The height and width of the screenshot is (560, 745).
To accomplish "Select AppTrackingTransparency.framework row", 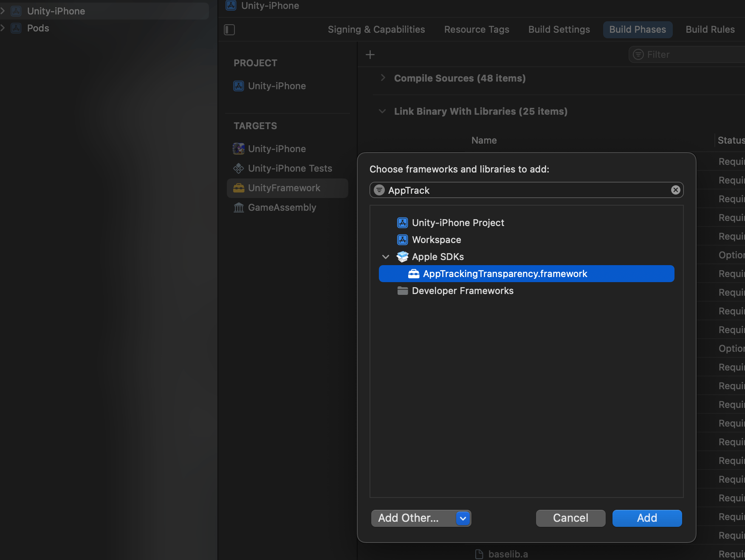I will (x=526, y=274).
